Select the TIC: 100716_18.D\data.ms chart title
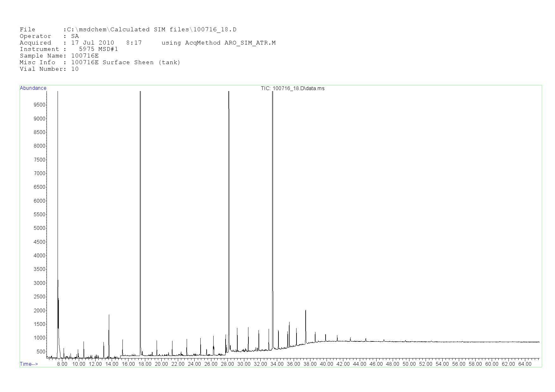The height and width of the screenshot is (392, 555). point(292,89)
